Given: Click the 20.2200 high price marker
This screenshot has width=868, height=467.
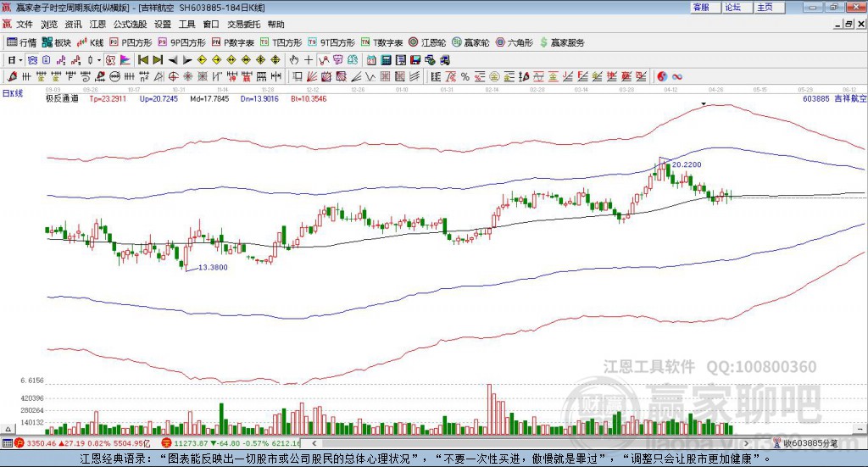Looking at the screenshot, I should [687, 164].
